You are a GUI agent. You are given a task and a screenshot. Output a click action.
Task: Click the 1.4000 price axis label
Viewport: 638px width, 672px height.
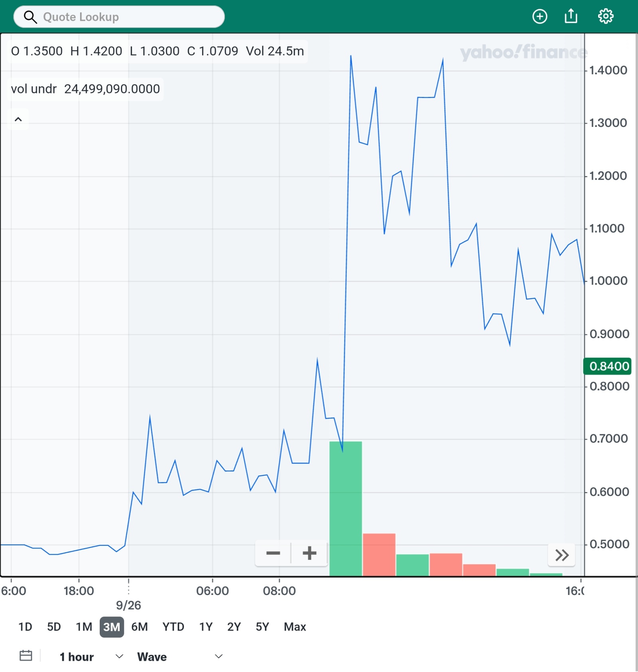point(608,70)
